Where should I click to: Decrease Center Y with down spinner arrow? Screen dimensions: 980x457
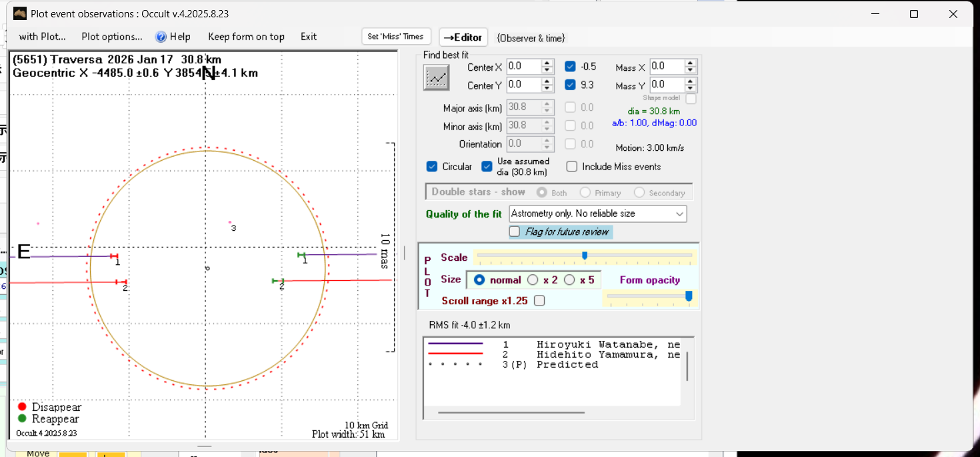547,89
